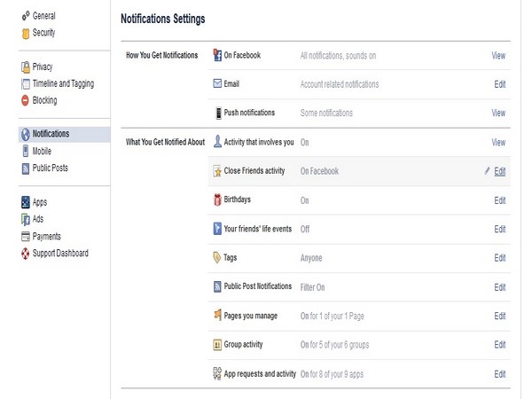Open Public Posts settings
The image size is (532, 399).
click(51, 168)
